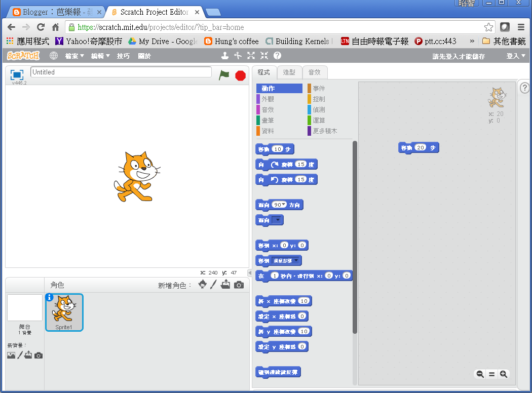The width and height of the screenshot is (532, 393).
Task: Take backdrop photo with camera icon
Action: (39, 356)
